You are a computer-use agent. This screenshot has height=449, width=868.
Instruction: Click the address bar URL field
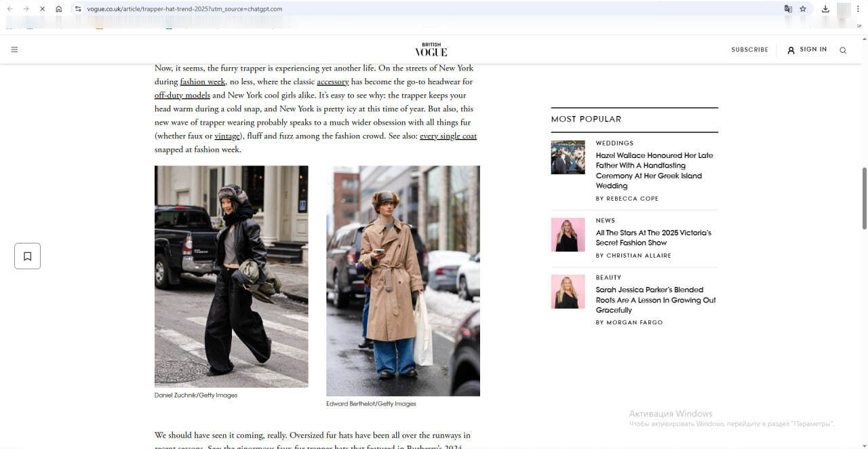click(x=407, y=9)
